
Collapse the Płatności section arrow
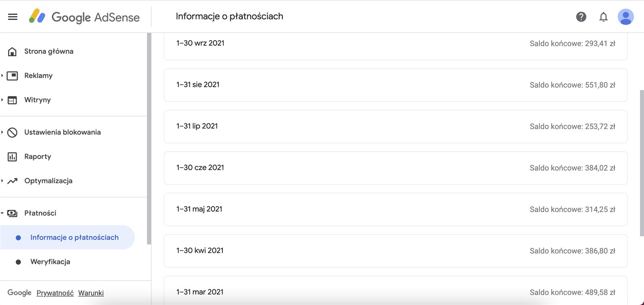(x=2, y=213)
